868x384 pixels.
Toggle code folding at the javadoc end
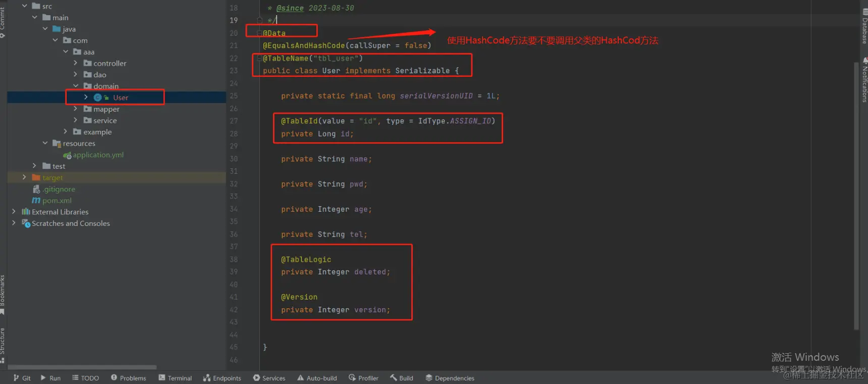(x=259, y=20)
